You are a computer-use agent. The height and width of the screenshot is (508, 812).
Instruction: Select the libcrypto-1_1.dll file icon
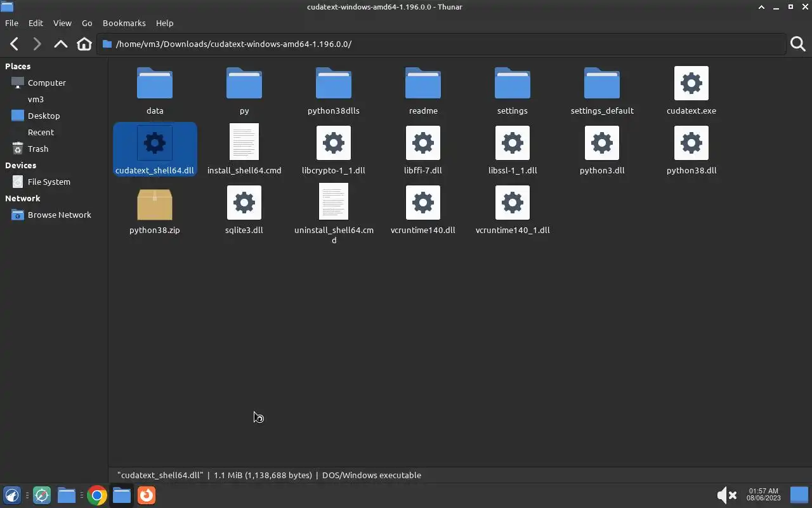point(334,143)
